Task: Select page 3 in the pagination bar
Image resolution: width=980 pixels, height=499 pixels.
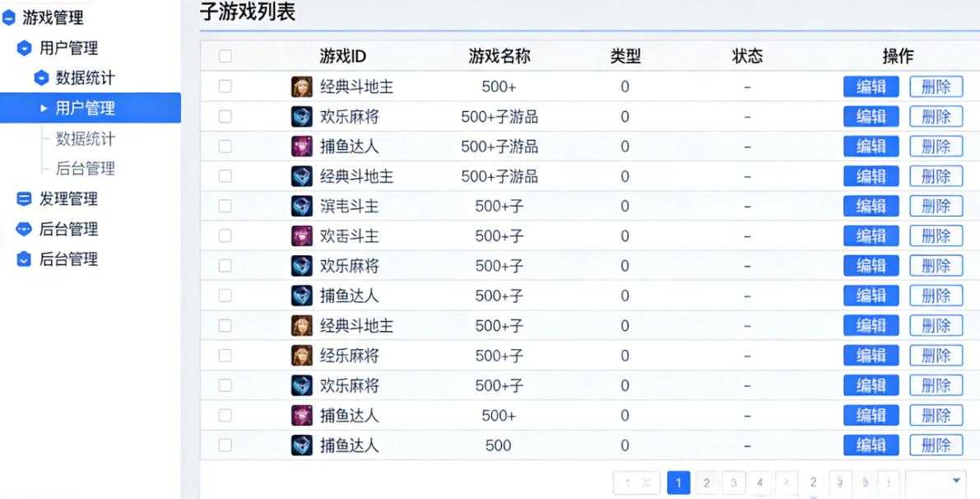Action: pos(732,483)
